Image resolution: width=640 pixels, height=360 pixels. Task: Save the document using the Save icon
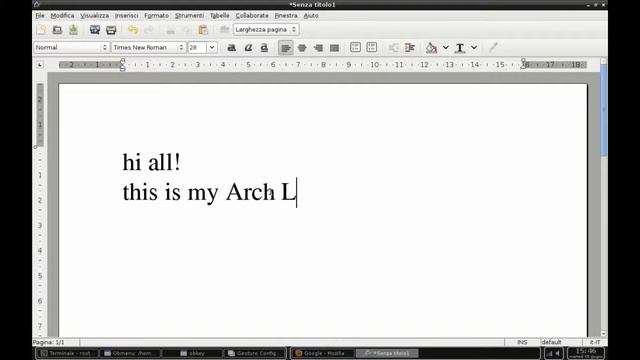[73, 30]
